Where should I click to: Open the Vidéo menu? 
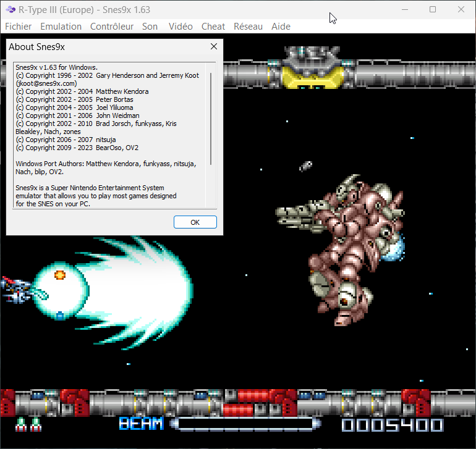pyautogui.click(x=180, y=27)
